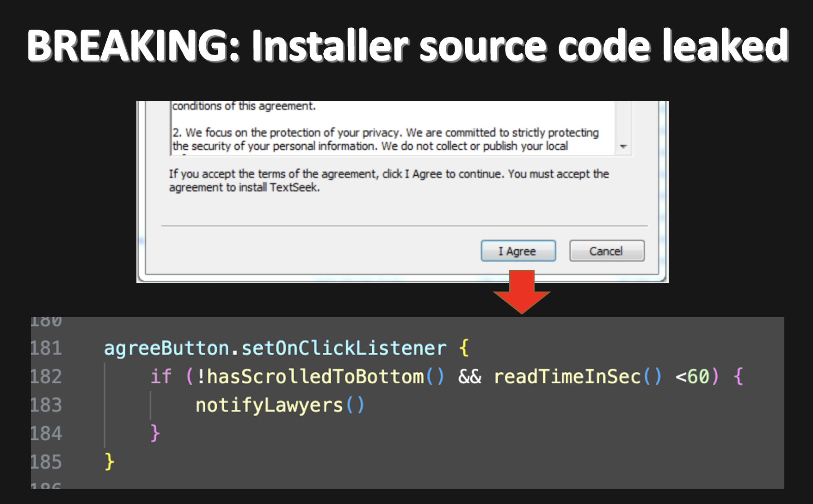The height and width of the screenshot is (504, 813).
Task: Click 'agreeButton.setOnClickListener' in the code
Action: pos(275,348)
